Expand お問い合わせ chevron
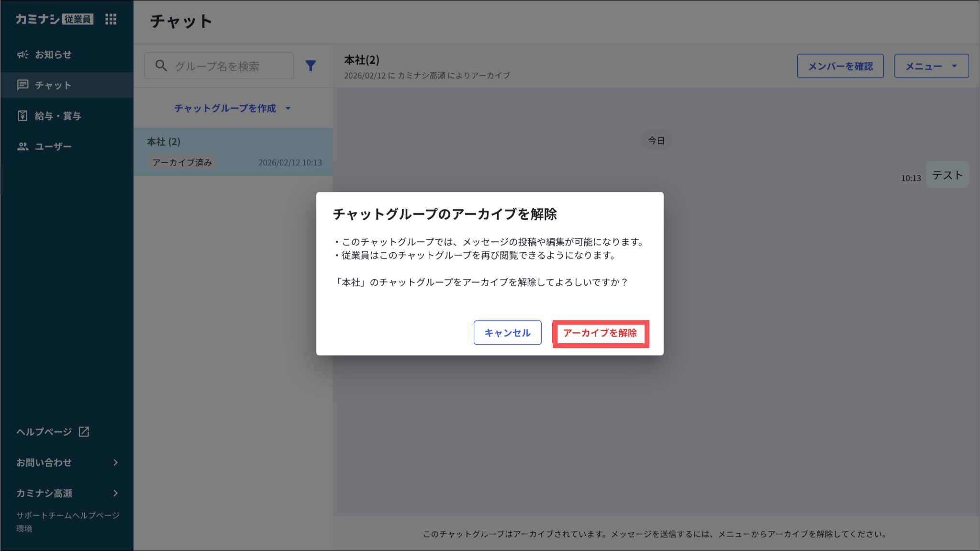 click(115, 462)
